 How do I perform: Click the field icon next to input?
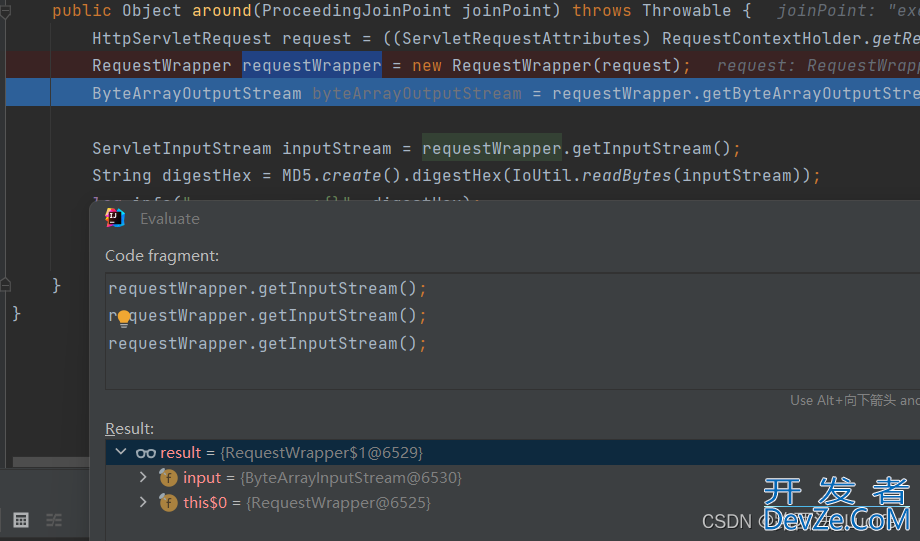pos(168,478)
